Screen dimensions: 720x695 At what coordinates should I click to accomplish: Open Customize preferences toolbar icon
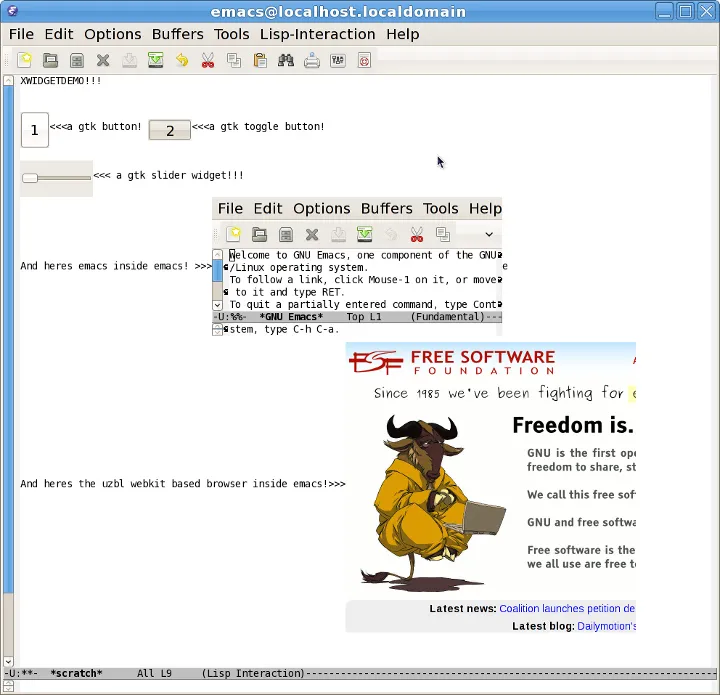(x=338, y=60)
